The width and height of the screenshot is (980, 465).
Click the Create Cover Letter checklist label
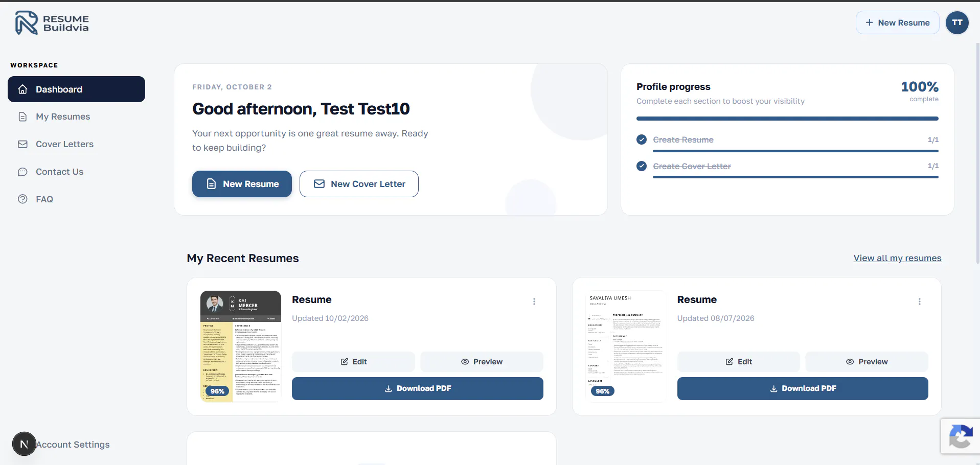[x=692, y=166]
